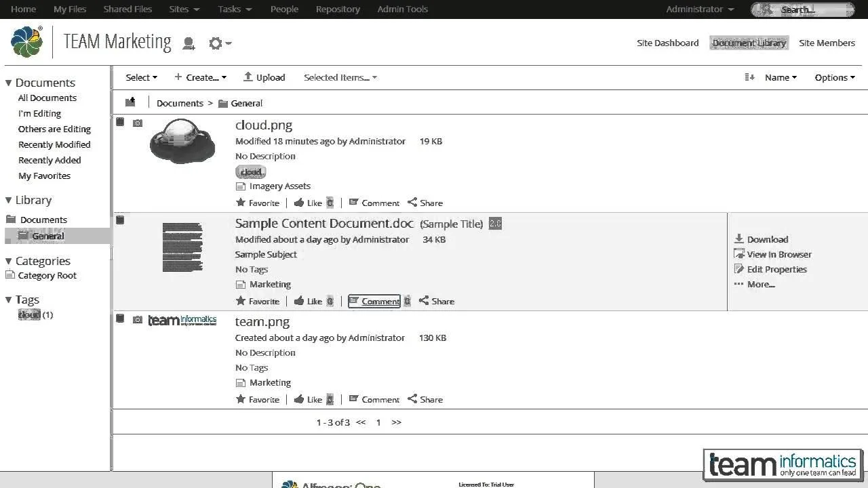The image size is (868, 488).
Task: Like the team.png file
Action: click(x=308, y=399)
